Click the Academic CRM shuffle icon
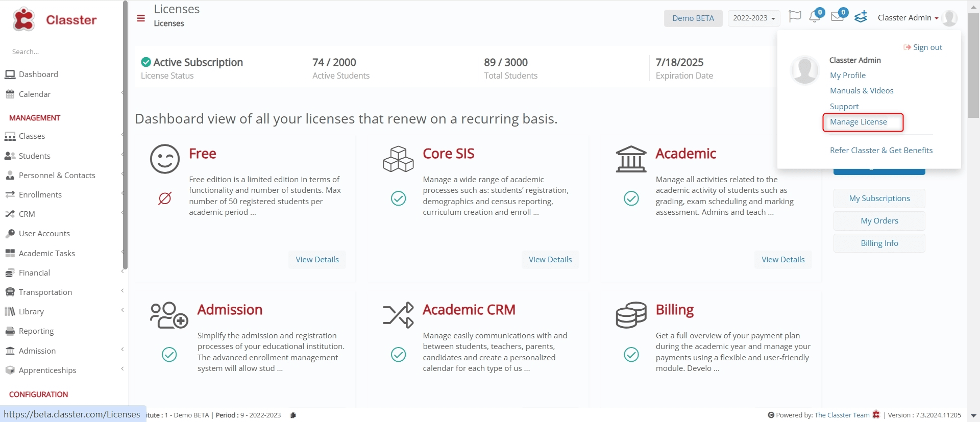The image size is (980, 422). click(x=398, y=315)
